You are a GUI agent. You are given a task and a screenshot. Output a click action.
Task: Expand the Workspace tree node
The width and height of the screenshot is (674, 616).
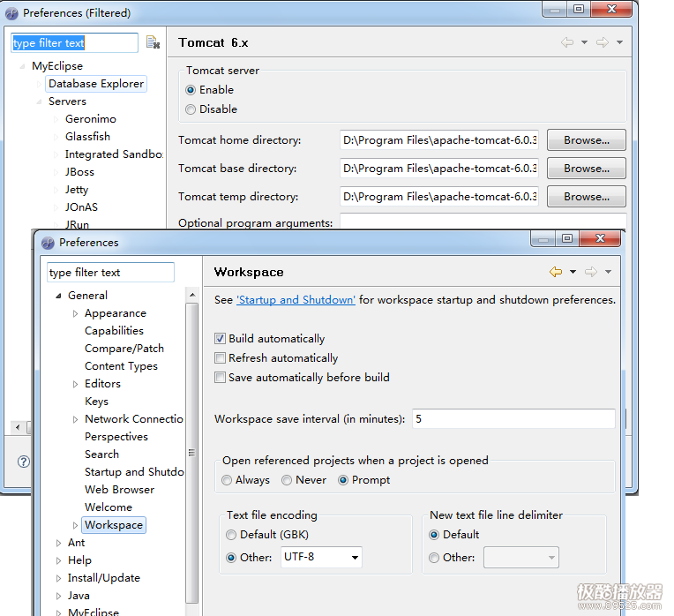pos(75,525)
